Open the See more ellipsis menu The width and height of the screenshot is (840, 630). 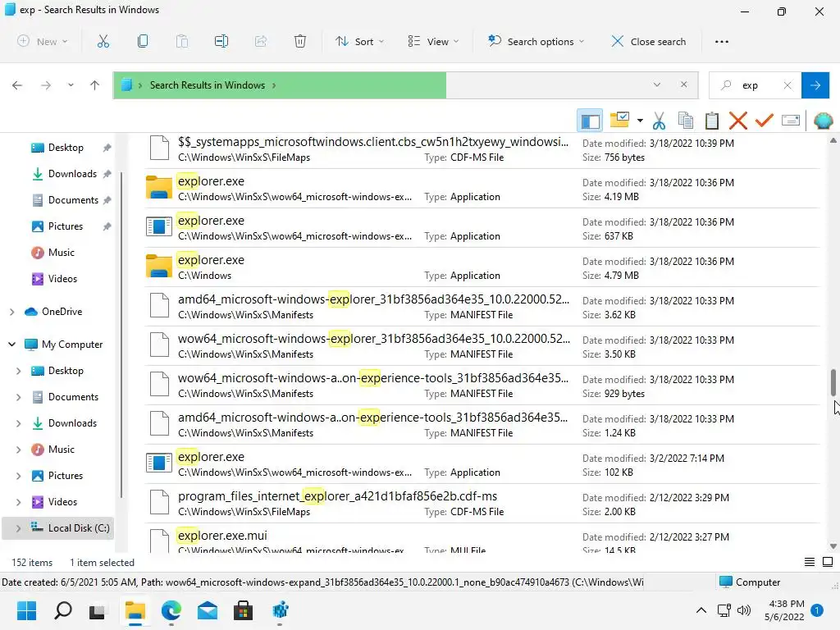(x=722, y=41)
